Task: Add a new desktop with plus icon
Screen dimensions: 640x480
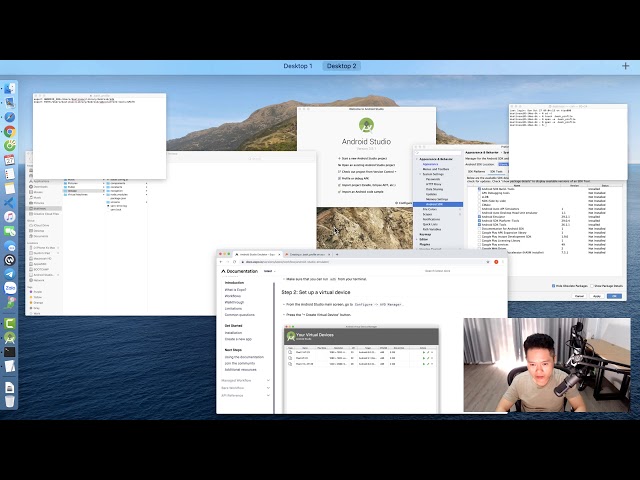Action: [626, 66]
